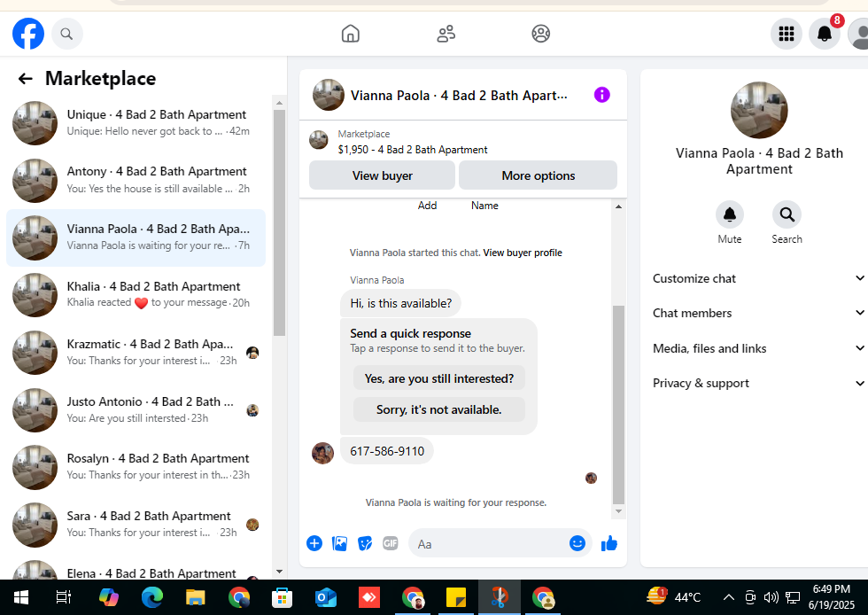Open the Krazmatic conversation in the list
868x615 pixels.
tap(136, 353)
